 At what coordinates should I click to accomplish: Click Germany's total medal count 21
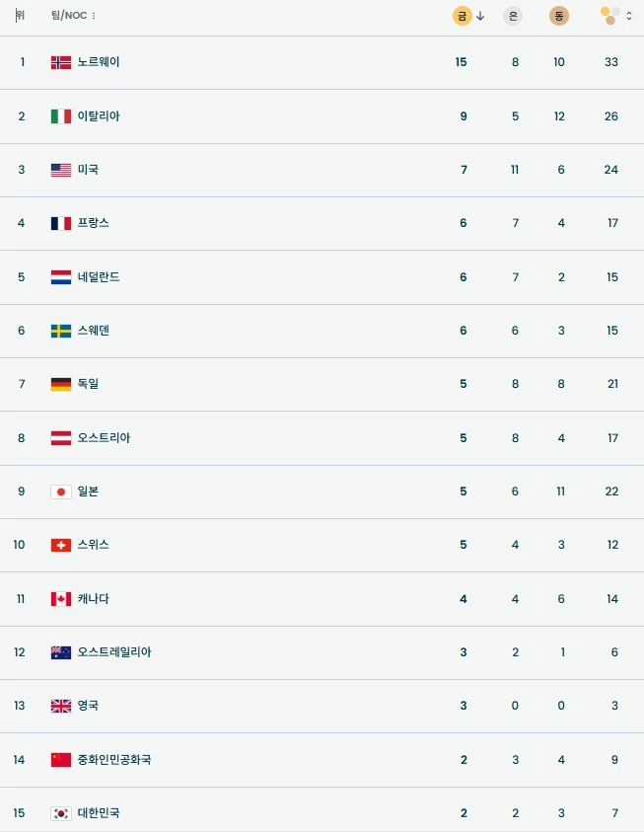click(611, 384)
